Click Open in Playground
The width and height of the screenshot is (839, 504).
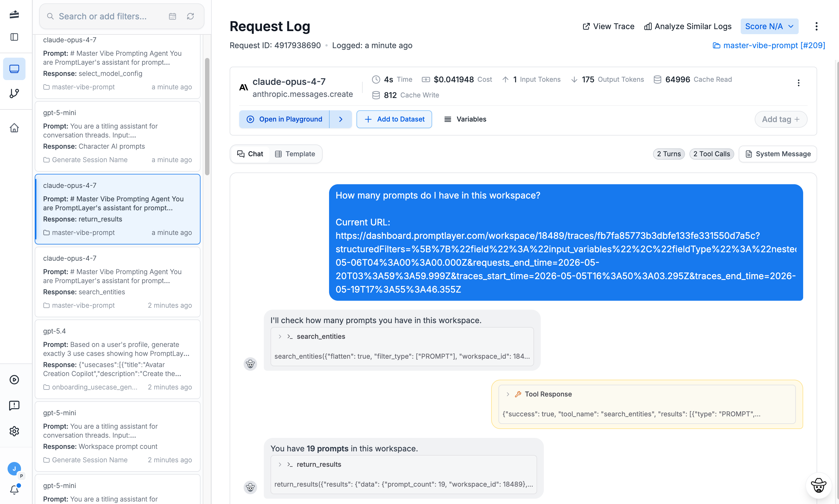click(x=284, y=119)
